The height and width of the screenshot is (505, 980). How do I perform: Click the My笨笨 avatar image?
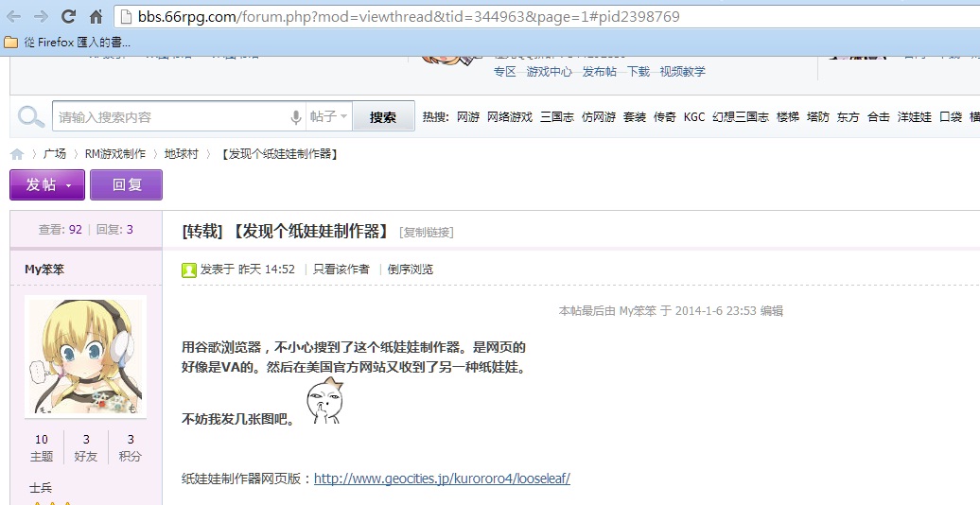click(x=86, y=357)
